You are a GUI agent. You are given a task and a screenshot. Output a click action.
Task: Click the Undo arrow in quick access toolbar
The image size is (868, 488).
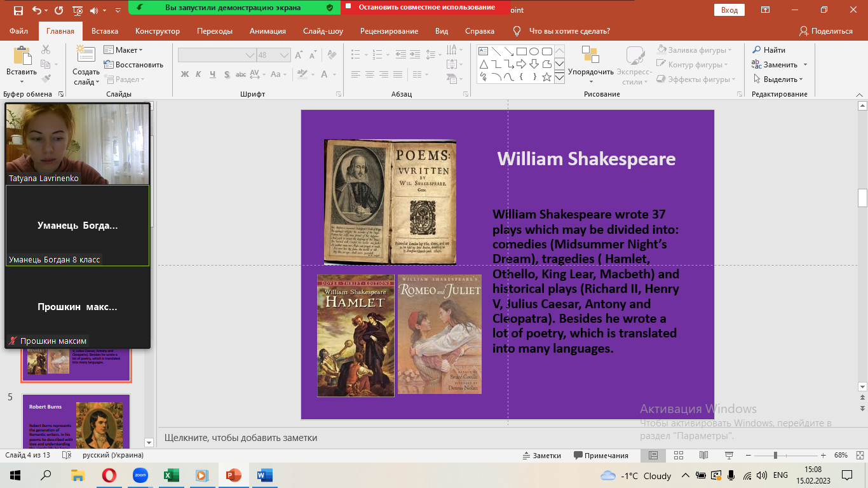[36, 10]
